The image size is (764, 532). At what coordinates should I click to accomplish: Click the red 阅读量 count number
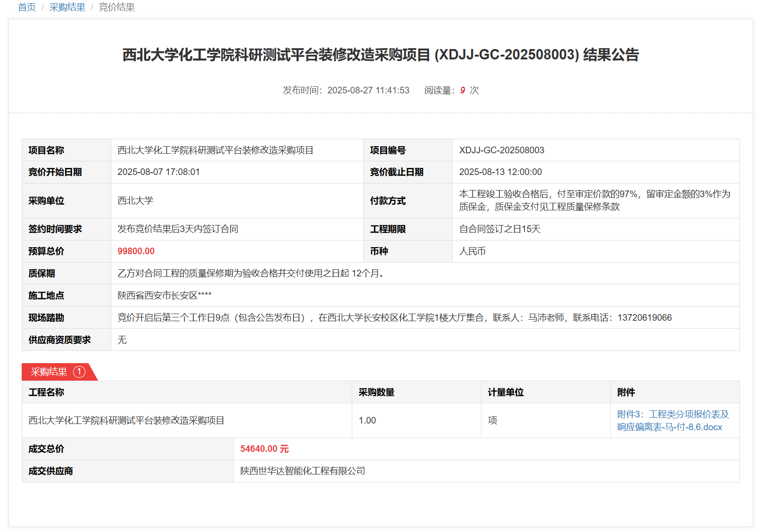463,91
